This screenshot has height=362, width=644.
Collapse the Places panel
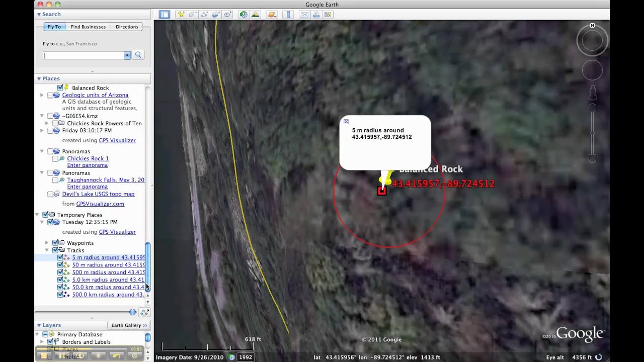[39, 78]
